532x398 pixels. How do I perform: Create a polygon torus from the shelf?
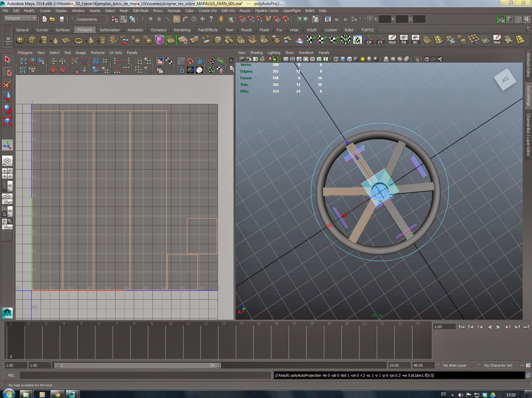(78, 40)
